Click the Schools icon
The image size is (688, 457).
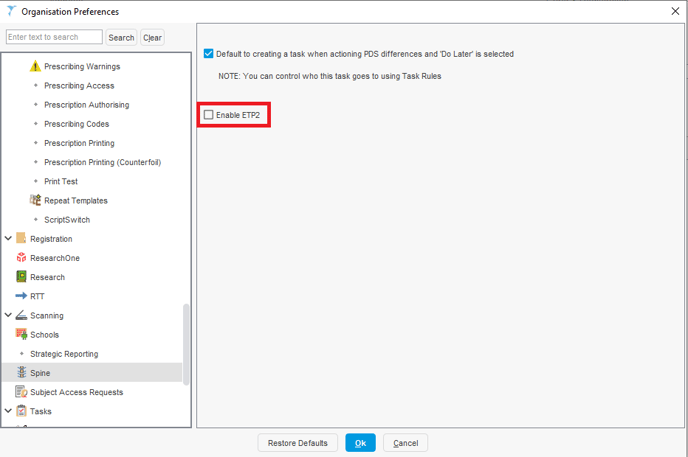pyautogui.click(x=21, y=335)
